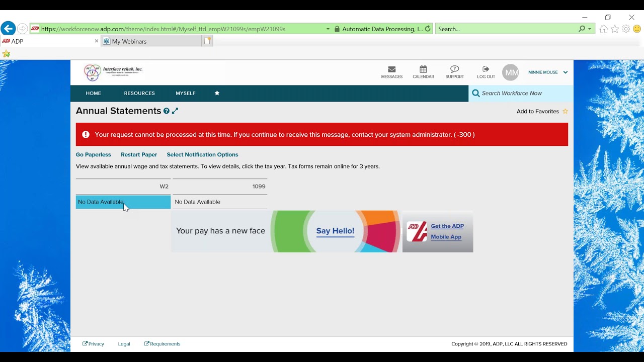Open a new browser tab
Viewport: 644px width, 362px height.
(x=207, y=41)
